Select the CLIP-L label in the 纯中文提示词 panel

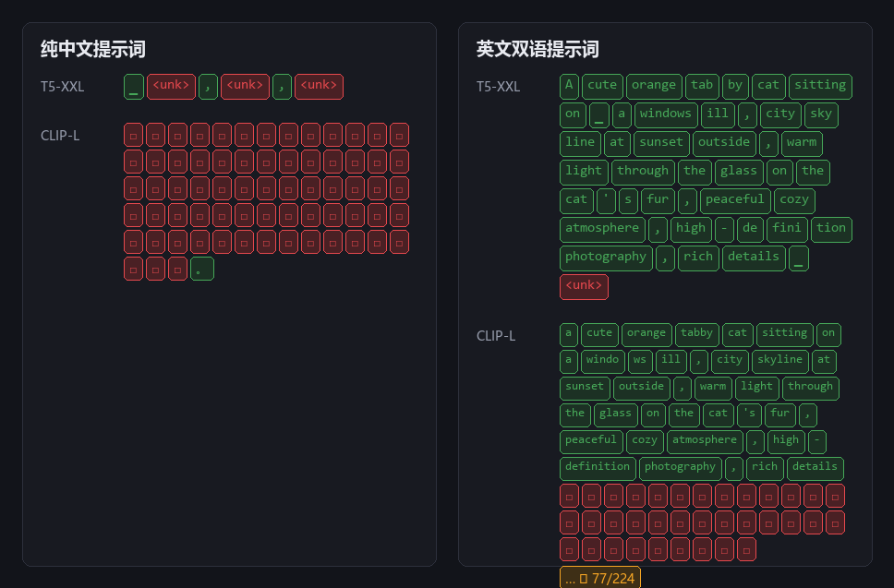tap(60, 136)
